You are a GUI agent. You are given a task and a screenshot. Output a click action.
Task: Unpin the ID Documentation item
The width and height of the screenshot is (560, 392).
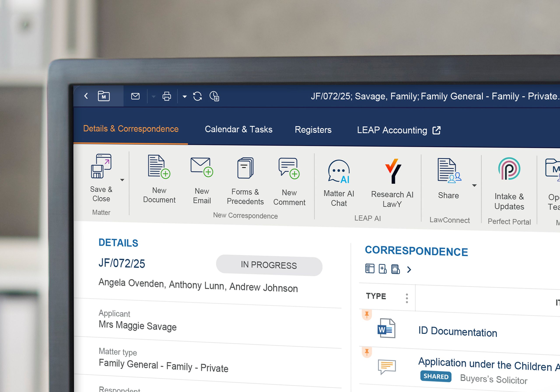[x=367, y=315]
